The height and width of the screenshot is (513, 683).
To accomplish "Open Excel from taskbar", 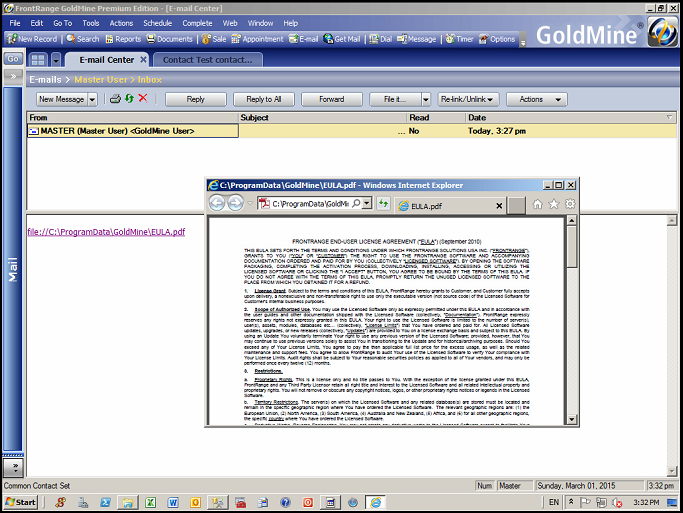I will (x=151, y=502).
